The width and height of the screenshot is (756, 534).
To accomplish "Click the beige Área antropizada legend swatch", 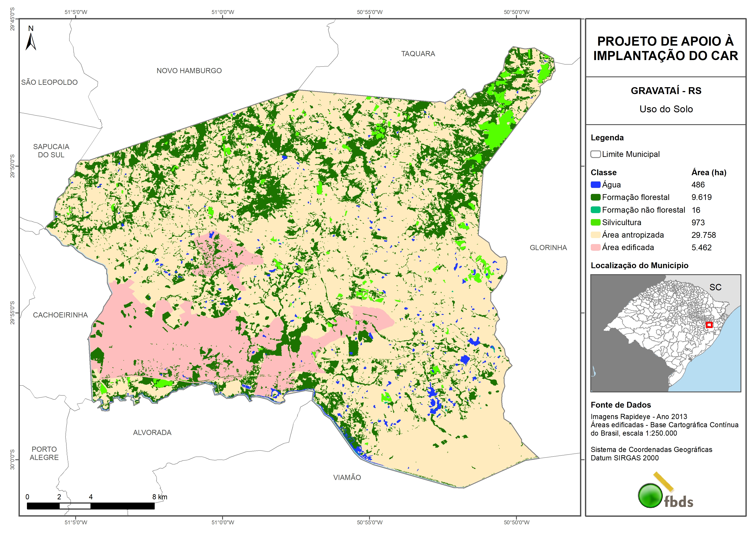I will click(595, 235).
